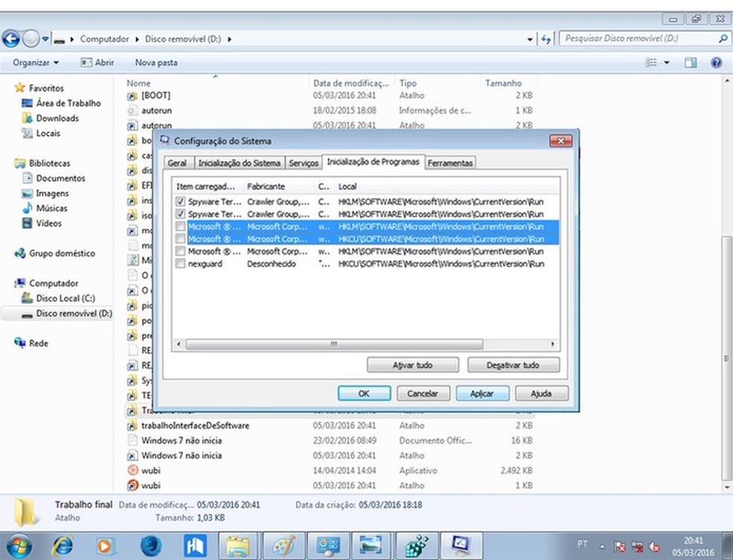Click the Windows Start orb
Screen dimensions: 733x560
click(19, 545)
